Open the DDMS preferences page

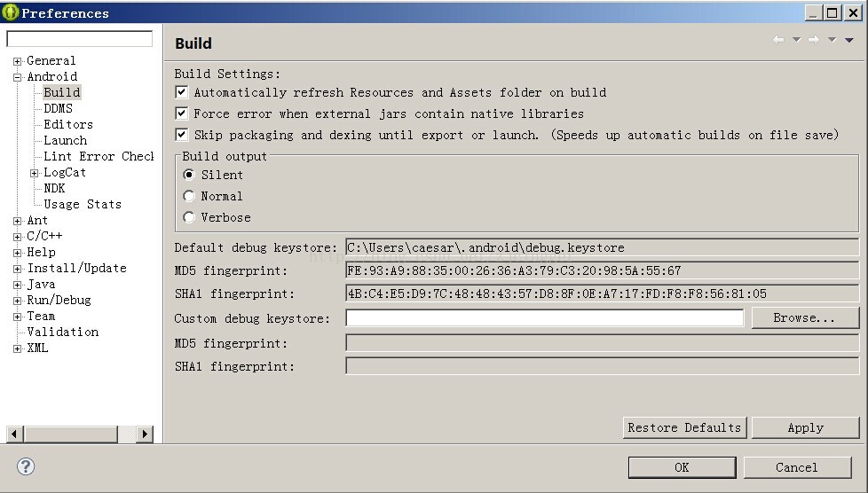click(58, 108)
